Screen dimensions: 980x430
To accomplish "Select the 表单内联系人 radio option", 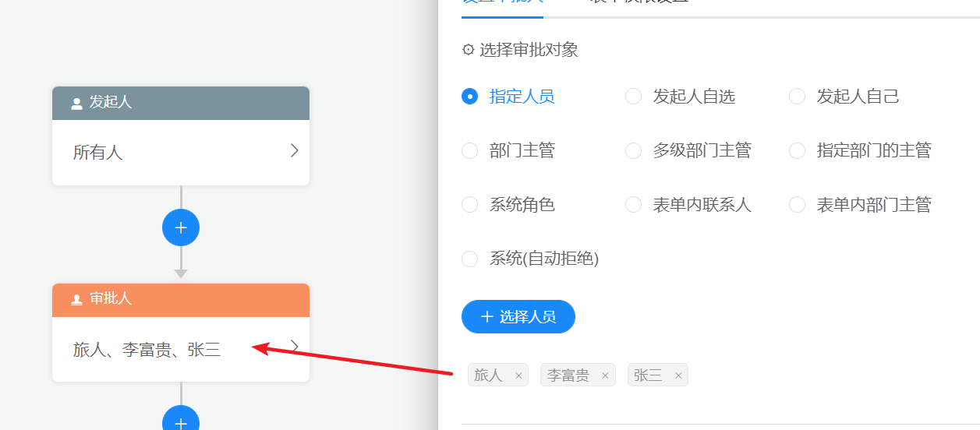I will point(633,205).
